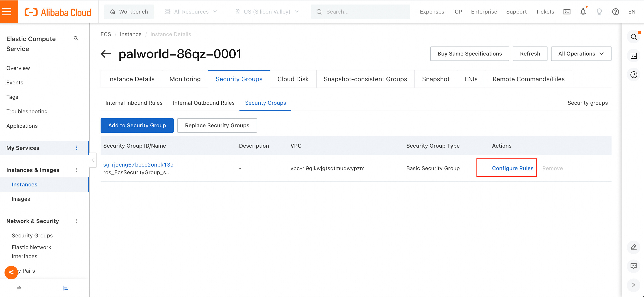Click the lightbulb suggestions icon
Viewport: 644px width, 297px height.
(x=599, y=12)
